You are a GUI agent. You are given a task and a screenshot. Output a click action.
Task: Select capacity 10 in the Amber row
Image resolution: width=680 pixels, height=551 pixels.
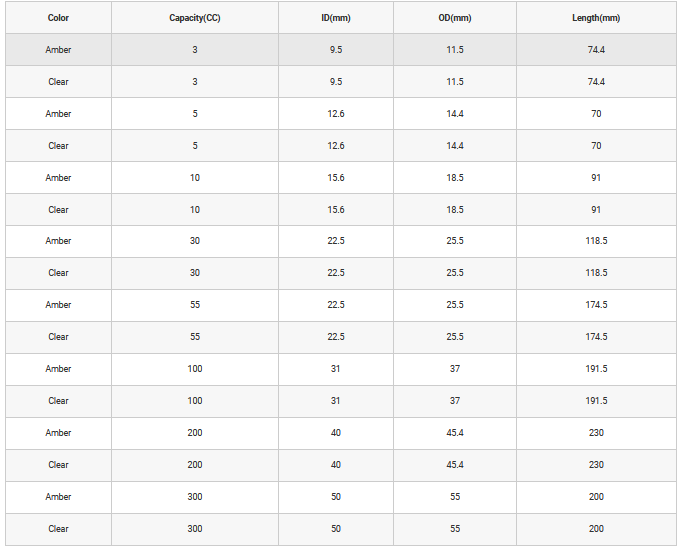click(x=194, y=178)
